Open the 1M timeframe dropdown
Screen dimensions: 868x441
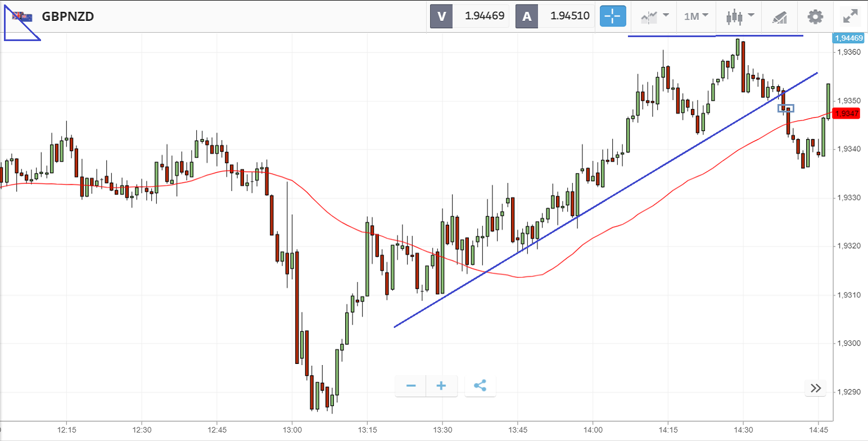(x=695, y=16)
